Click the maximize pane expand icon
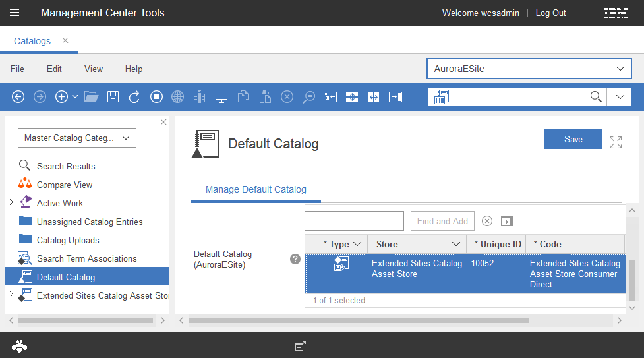This screenshot has height=358, width=644. click(x=616, y=142)
